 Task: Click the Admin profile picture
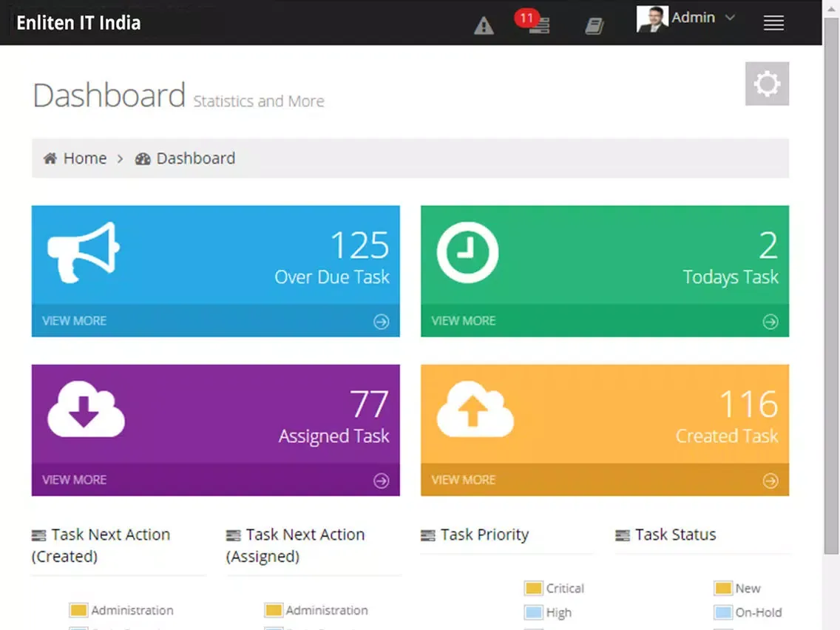[652, 19]
